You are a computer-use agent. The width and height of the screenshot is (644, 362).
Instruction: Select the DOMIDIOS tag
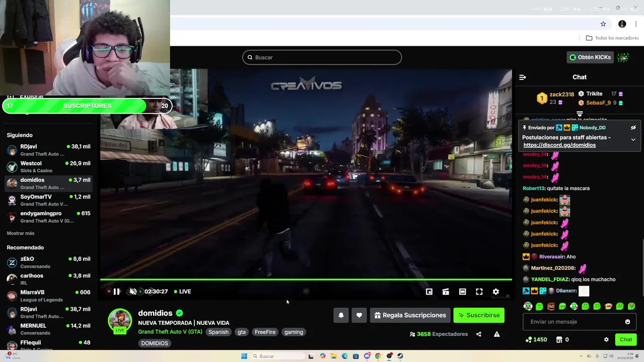pyautogui.click(x=154, y=343)
